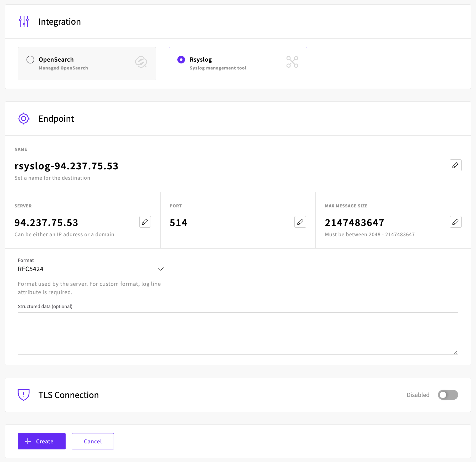Open the RFC5424 format selector
Viewport: 476px width, 462px height.
(91, 269)
